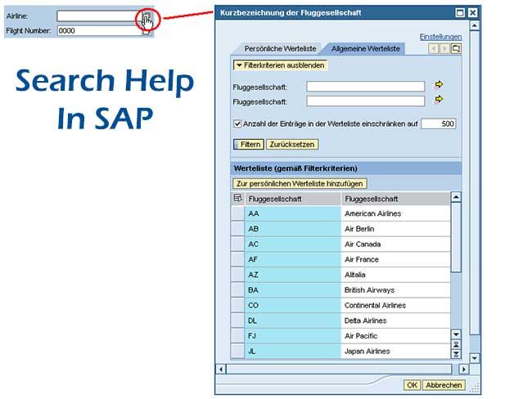Maximize the Kurzbezeichnung der Fluggesellschaft dialog

click(460, 13)
